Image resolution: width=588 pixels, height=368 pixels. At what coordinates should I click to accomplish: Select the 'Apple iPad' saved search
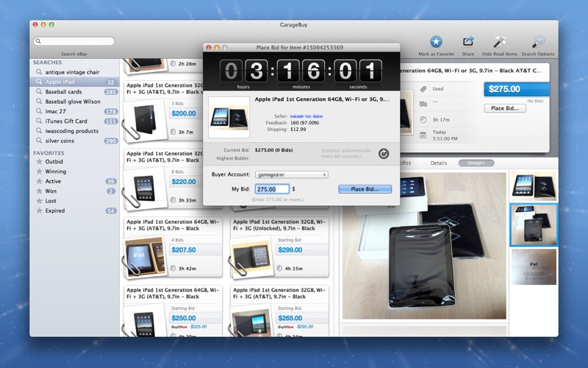(74, 82)
